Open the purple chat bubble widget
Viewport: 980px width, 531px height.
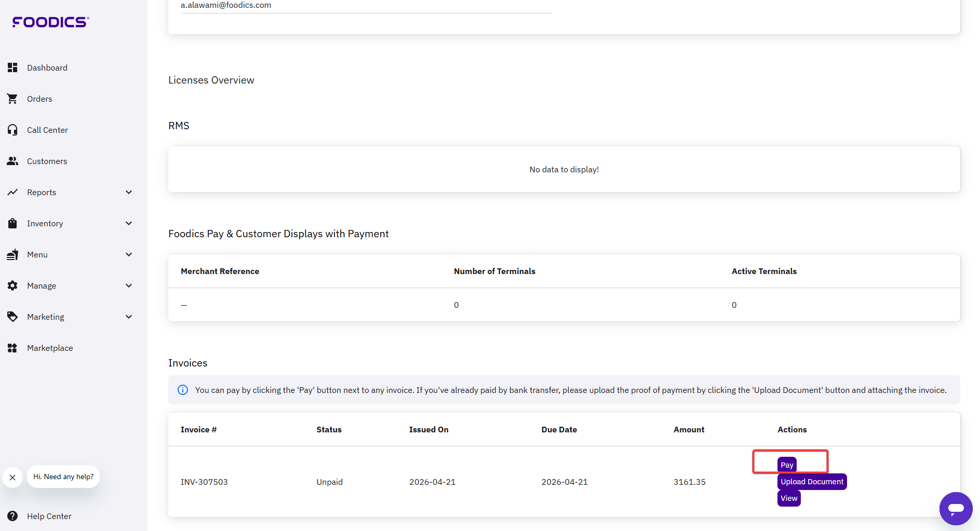(x=956, y=509)
